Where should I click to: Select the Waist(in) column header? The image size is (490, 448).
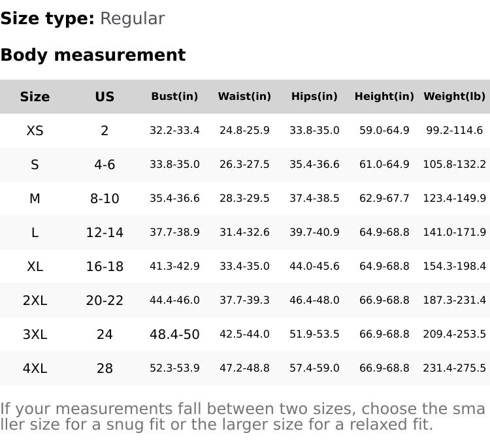pyautogui.click(x=244, y=97)
